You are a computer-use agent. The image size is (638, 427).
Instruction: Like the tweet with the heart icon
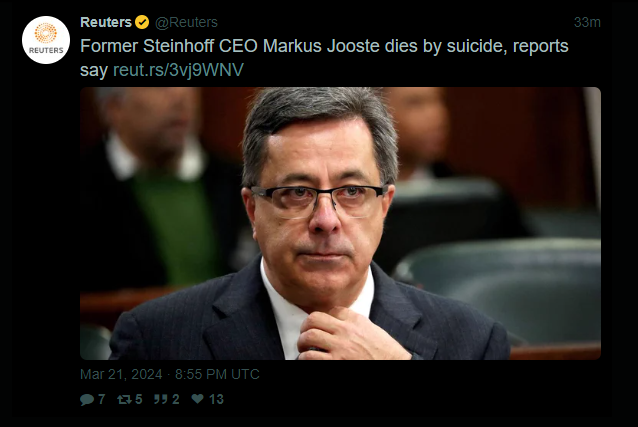(x=197, y=399)
